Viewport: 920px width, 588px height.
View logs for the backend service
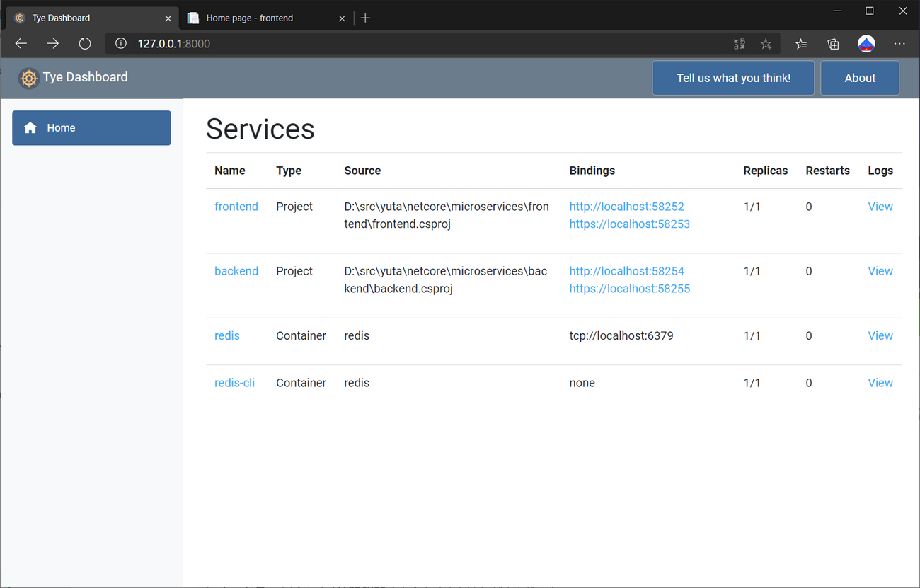880,271
